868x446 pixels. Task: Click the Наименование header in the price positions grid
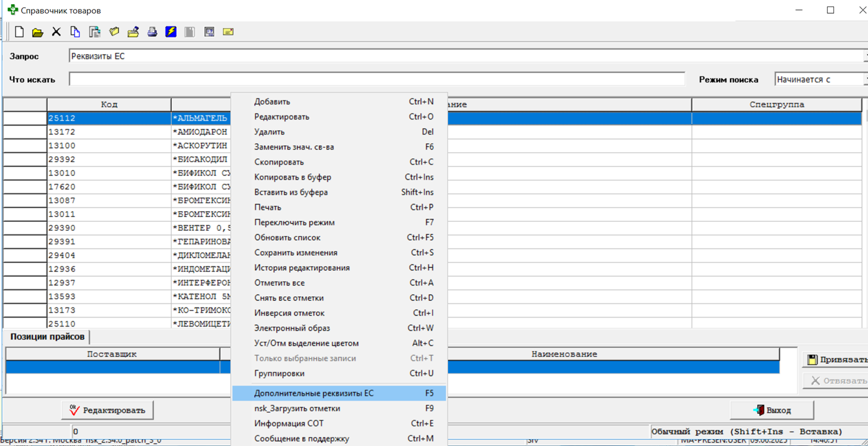564,354
